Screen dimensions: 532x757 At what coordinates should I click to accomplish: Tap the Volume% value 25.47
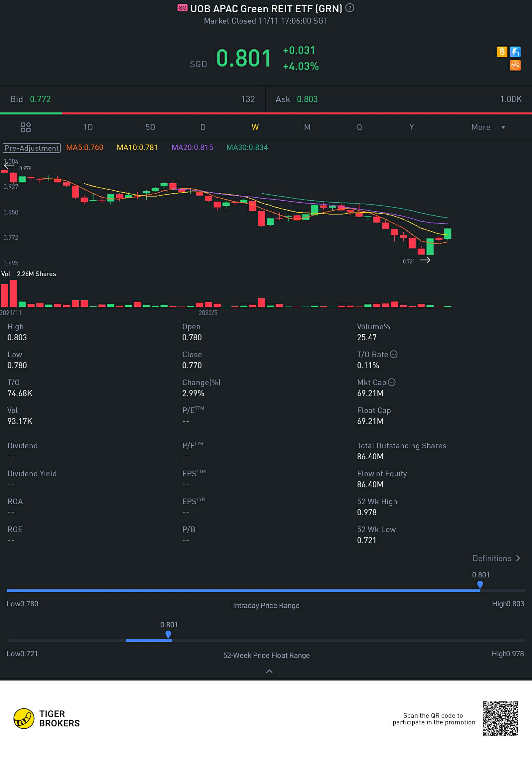point(367,337)
